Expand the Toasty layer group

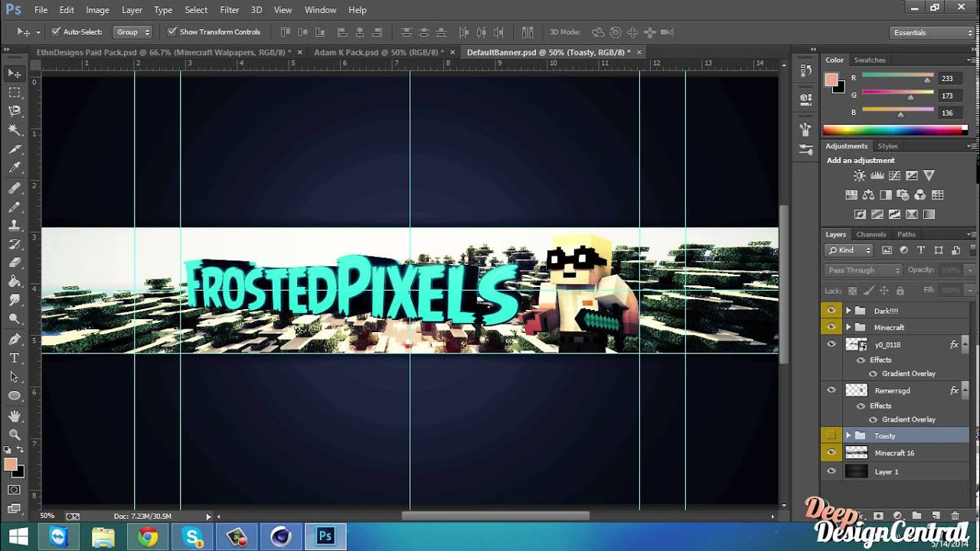tap(848, 435)
